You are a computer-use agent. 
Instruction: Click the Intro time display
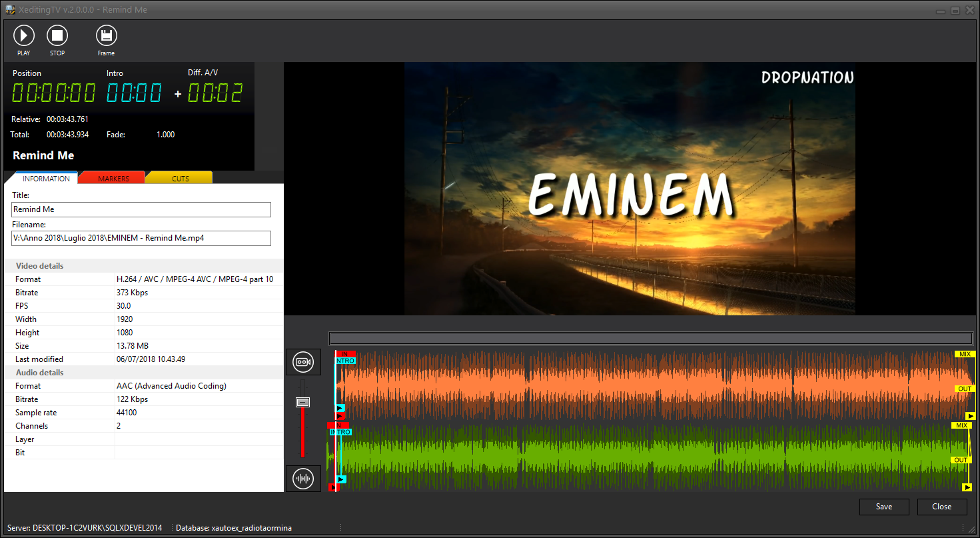click(x=134, y=93)
